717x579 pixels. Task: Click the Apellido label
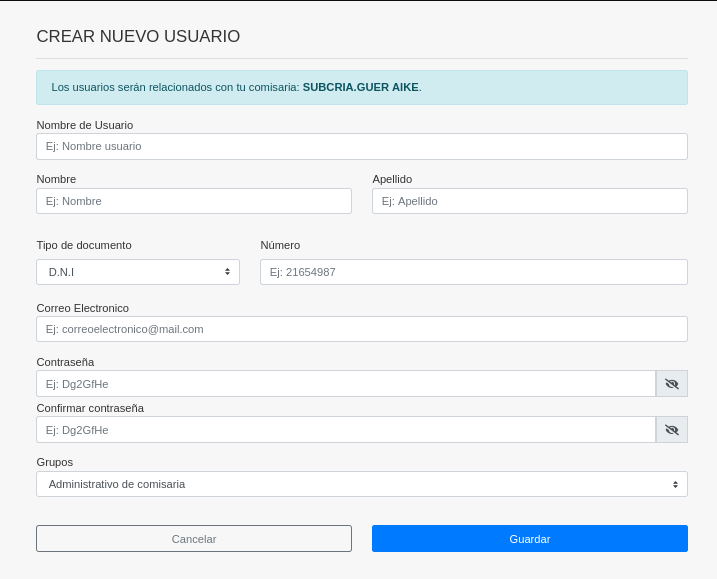pyautogui.click(x=392, y=179)
